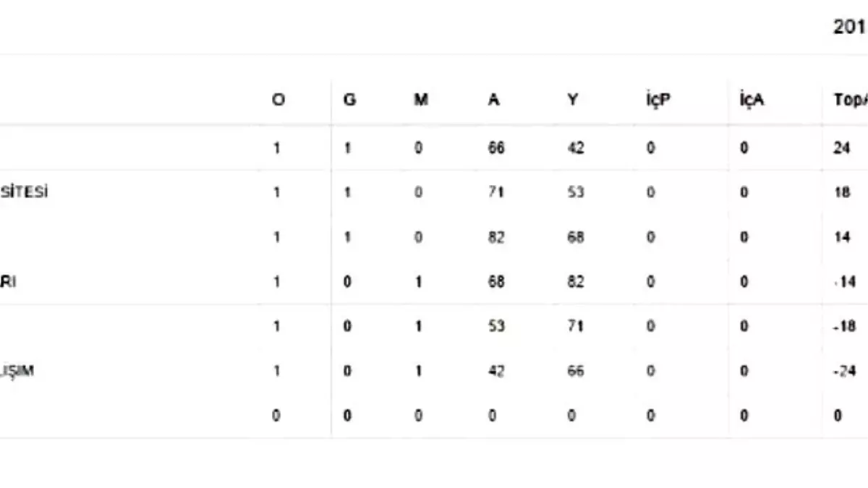Click the 71 value in A column
Viewport: 868px width, 488px height.
496,193
